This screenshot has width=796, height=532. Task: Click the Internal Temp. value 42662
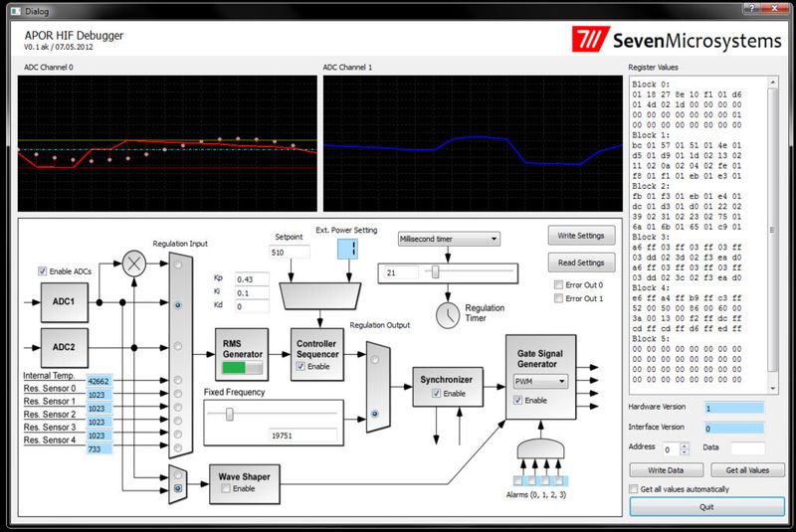[99, 381]
